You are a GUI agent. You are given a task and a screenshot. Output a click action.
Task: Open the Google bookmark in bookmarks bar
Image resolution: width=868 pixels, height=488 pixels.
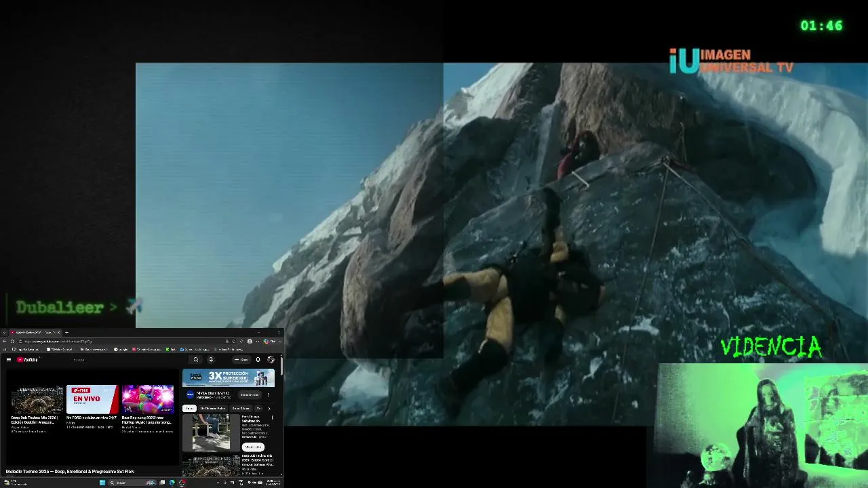point(121,349)
